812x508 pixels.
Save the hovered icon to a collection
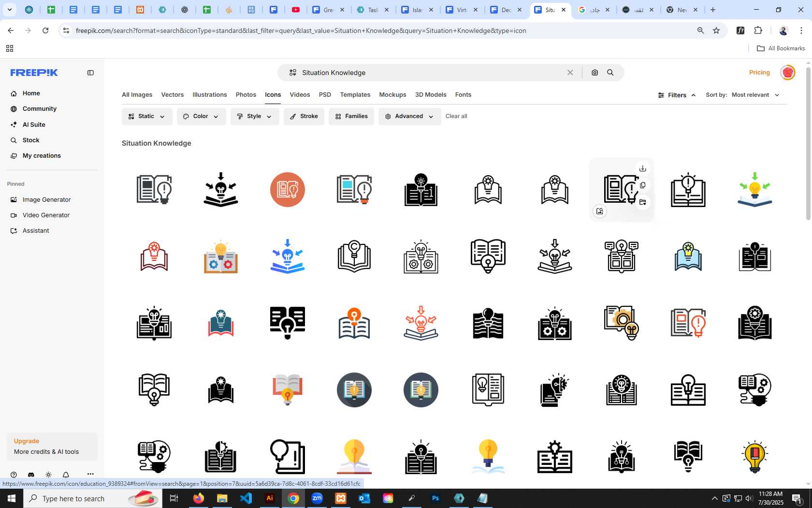(642, 202)
